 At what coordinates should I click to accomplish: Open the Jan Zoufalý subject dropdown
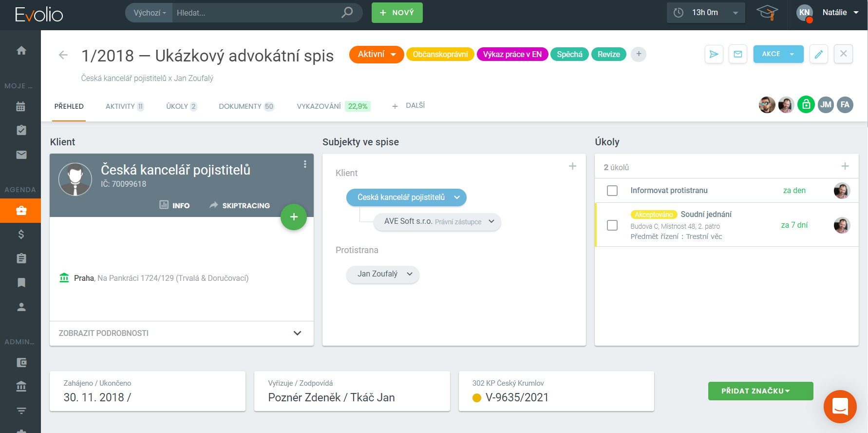click(x=382, y=274)
